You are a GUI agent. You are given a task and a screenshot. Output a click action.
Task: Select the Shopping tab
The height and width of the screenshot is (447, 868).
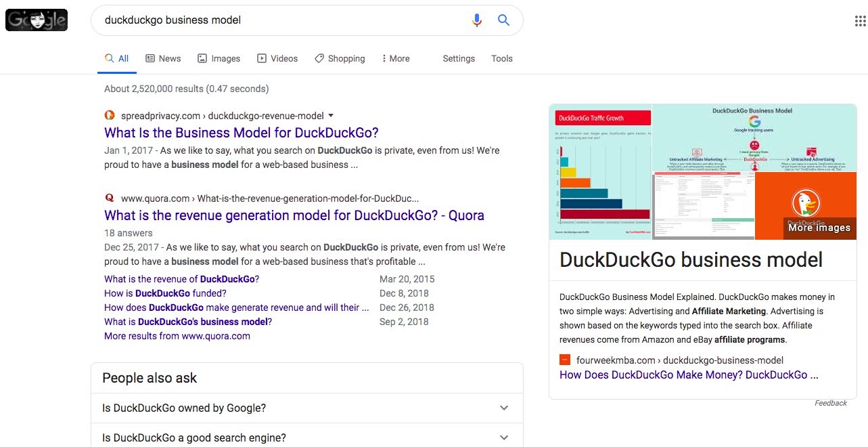340,59
